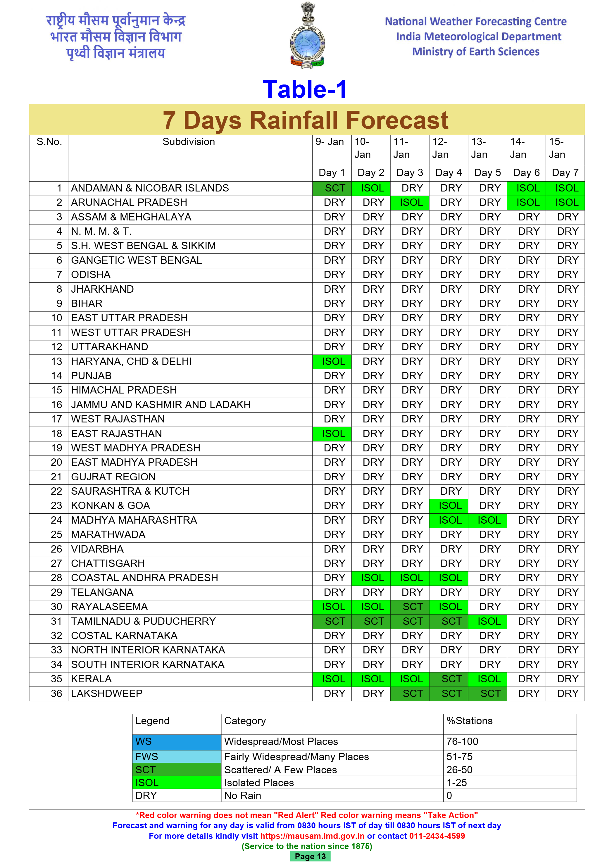
Task: Click the mausam.imd.gov.in website link
Action: click(x=312, y=836)
